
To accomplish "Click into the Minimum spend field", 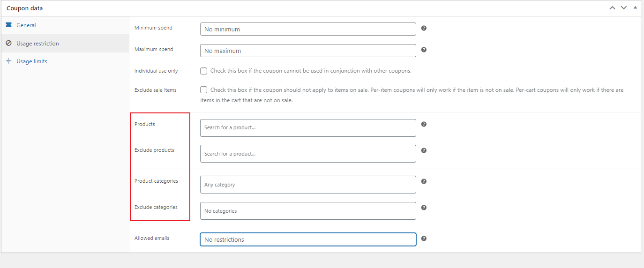I will point(308,29).
